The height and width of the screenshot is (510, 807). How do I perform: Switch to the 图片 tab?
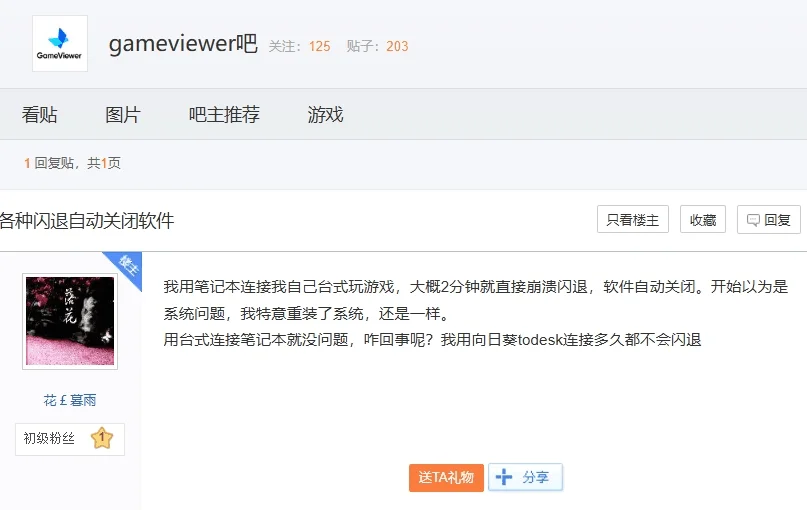[x=123, y=115]
